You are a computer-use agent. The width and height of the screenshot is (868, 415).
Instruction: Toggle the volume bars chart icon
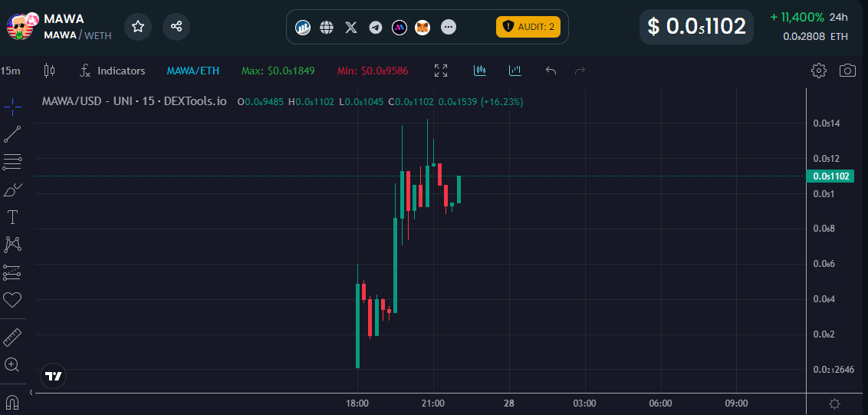pos(515,71)
